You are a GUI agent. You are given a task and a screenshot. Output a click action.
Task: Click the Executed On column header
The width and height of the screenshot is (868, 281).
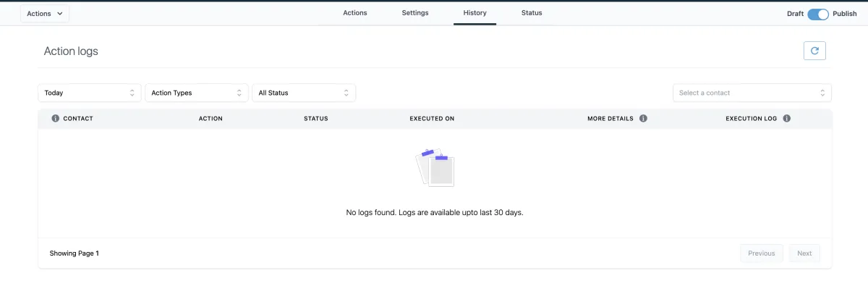click(x=432, y=119)
